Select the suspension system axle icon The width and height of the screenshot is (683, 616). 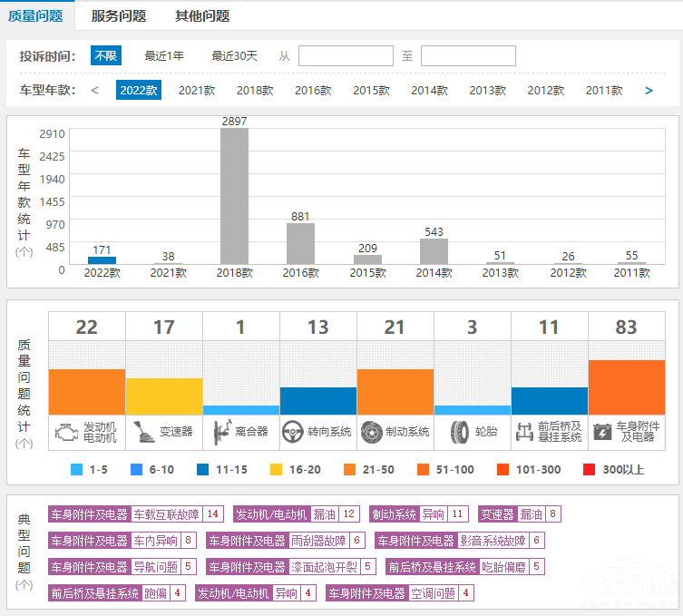[x=523, y=432]
